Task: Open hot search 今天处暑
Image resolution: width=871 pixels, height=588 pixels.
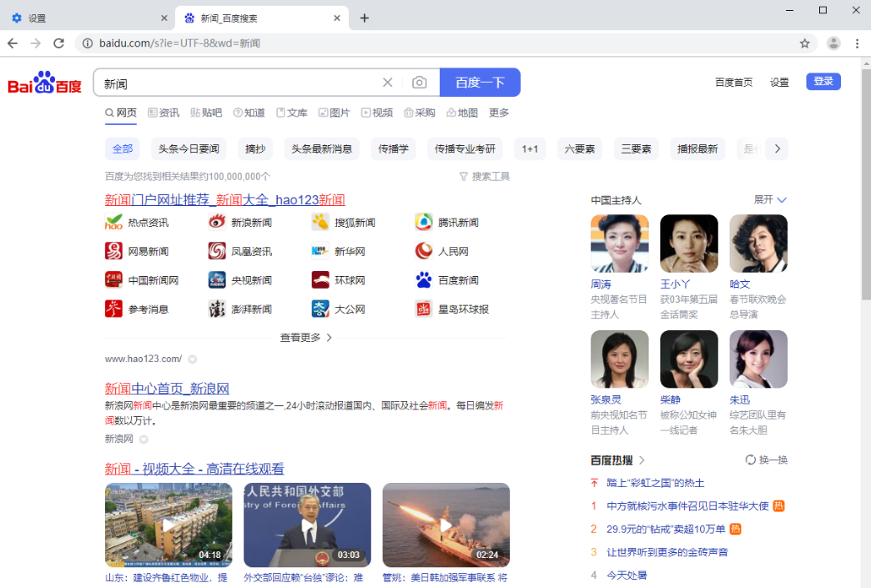Action: [627, 575]
